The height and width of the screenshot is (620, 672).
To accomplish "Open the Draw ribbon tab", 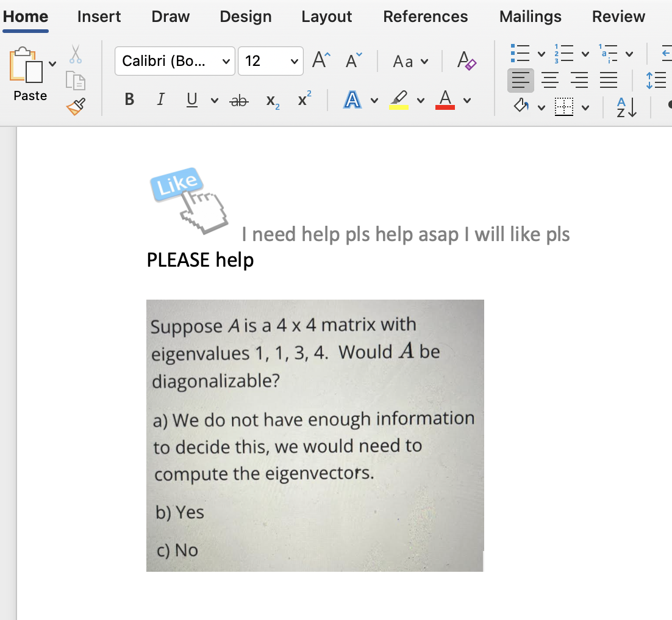I will coord(171,16).
